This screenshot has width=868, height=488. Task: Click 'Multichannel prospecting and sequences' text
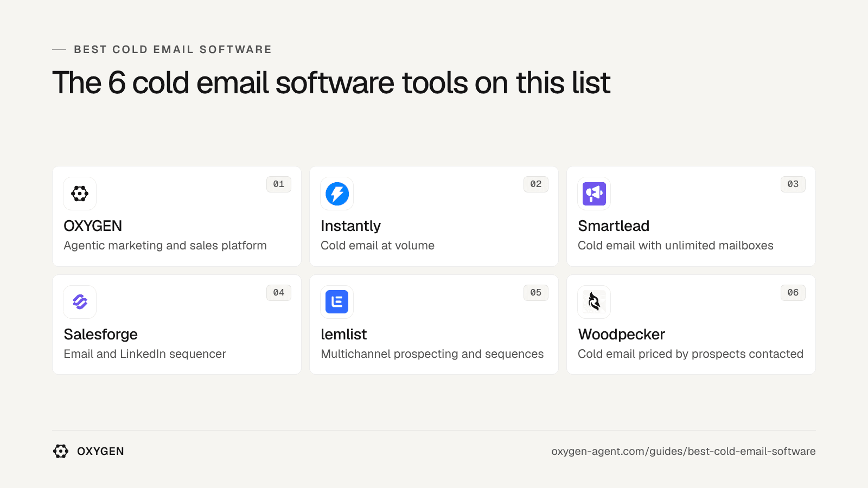coord(432,354)
